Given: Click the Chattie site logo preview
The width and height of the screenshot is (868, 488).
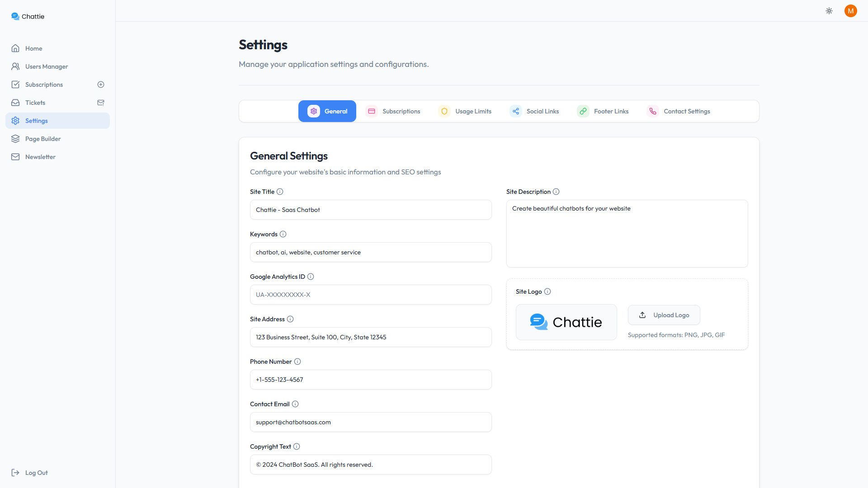Looking at the screenshot, I should click(566, 322).
